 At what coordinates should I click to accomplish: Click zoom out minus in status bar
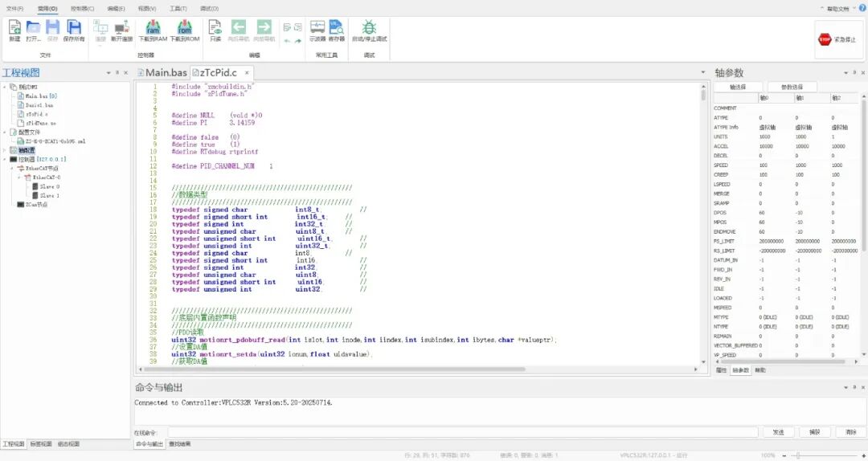coord(784,455)
